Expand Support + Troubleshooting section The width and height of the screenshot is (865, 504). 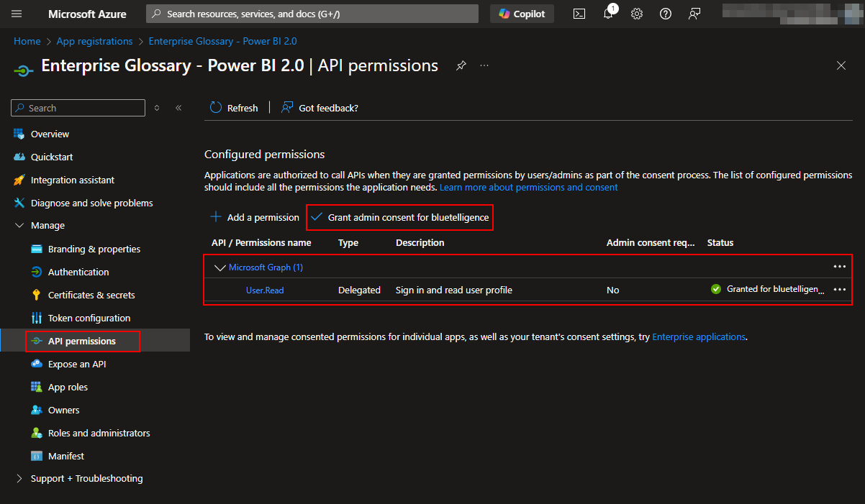pyautogui.click(x=19, y=479)
